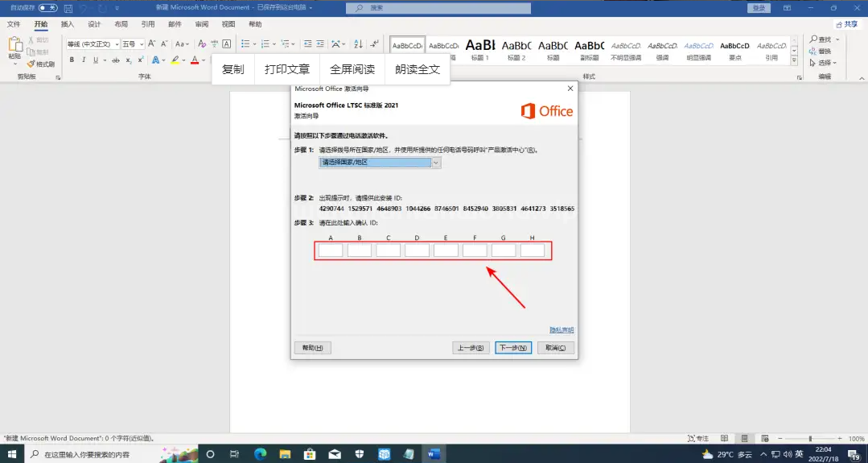Toggle Show/Hide paragraph marks
This screenshot has height=463, width=868.
point(375,43)
